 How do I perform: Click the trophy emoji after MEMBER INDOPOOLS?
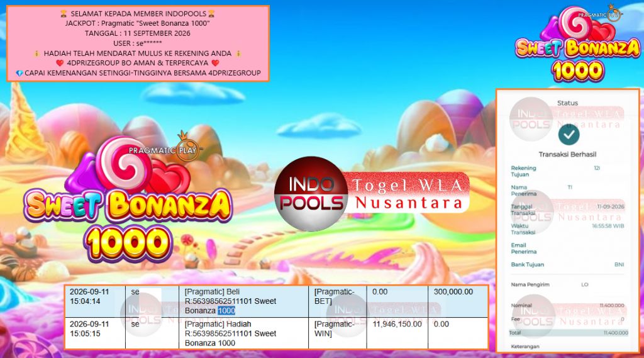point(211,14)
